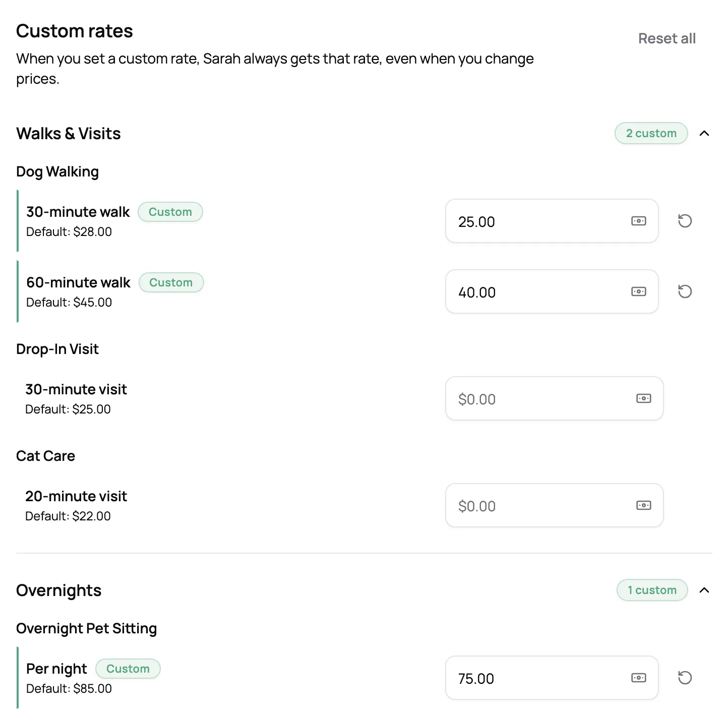
Task: Edit the 30-minute walk rate field
Action: pos(552,221)
